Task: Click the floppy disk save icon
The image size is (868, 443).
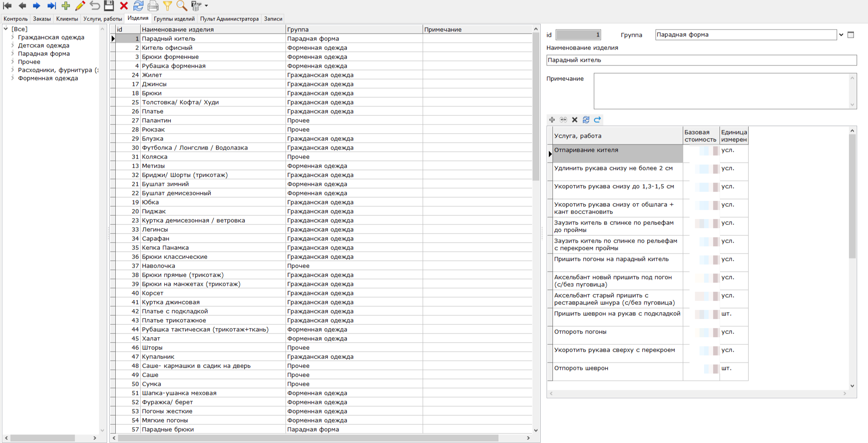Action: 109,6
